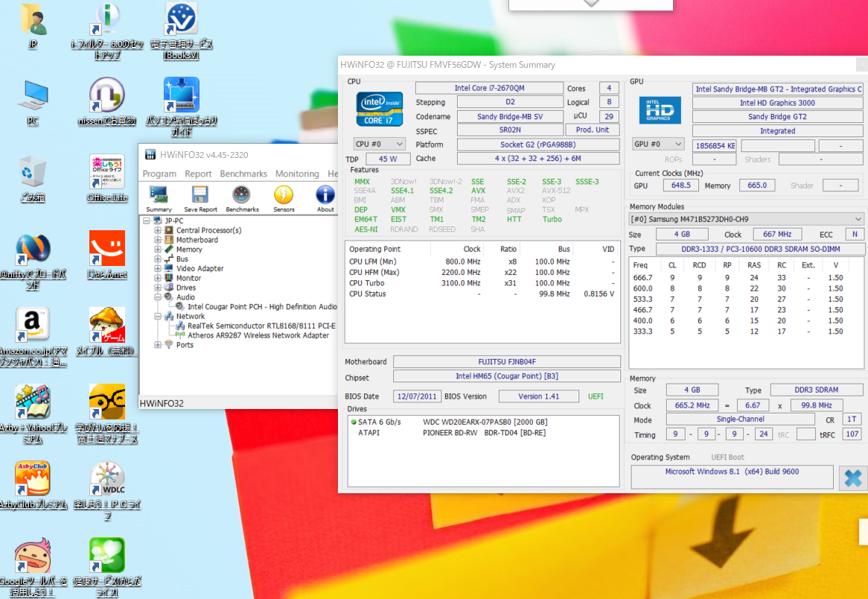Open the じゃらんnet desktop shortcut
This screenshot has width=868, height=599.
pos(107,255)
